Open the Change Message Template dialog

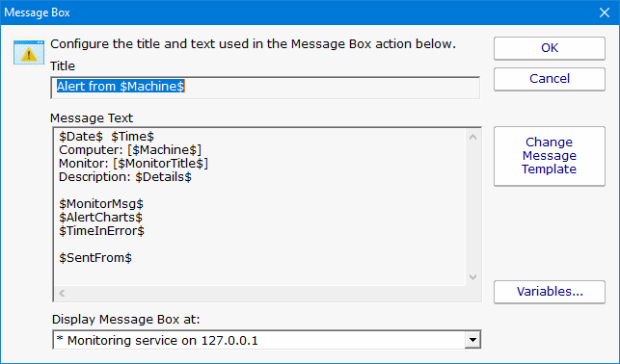(550, 156)
